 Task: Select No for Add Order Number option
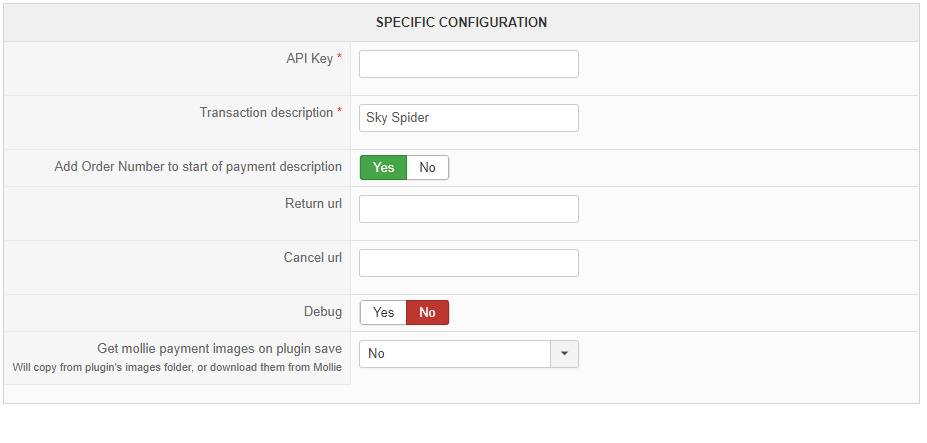click(427, 167)
